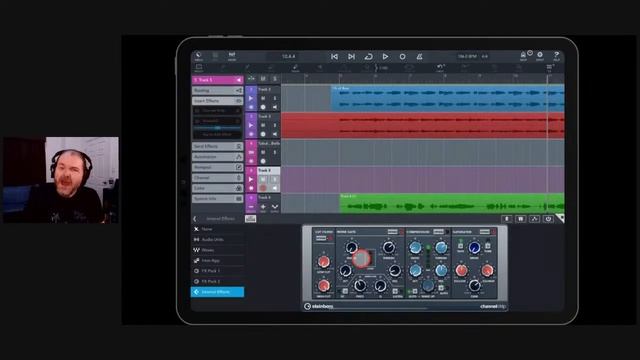Expand the Channel inspector section

click(218, 178)
